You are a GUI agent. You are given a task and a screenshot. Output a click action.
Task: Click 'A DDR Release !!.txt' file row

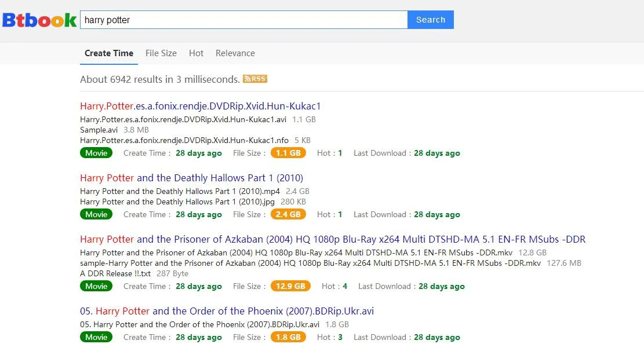pos(134,274)
